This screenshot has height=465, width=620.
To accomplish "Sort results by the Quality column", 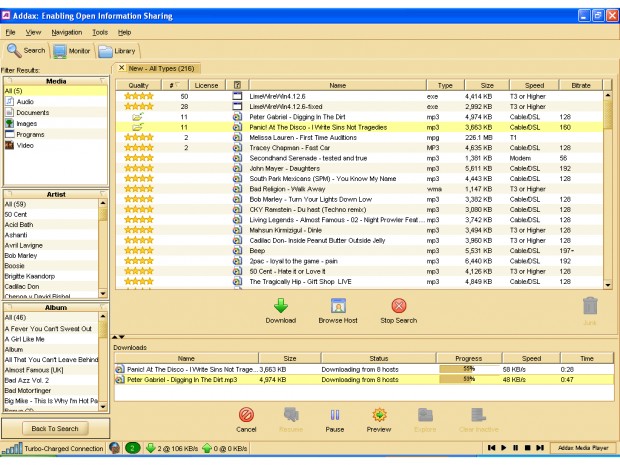I will click(x=138, y=85).
